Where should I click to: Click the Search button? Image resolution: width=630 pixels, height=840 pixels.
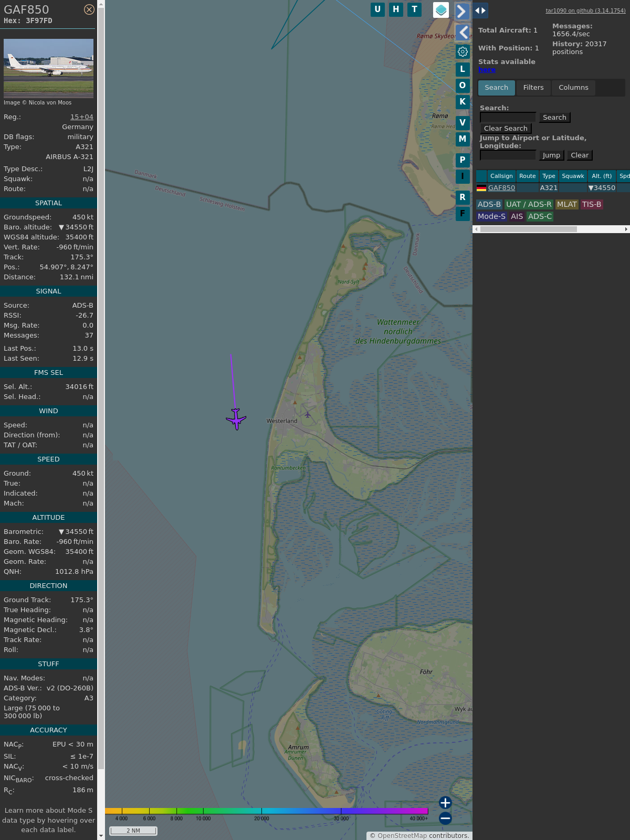coord(554,118)
